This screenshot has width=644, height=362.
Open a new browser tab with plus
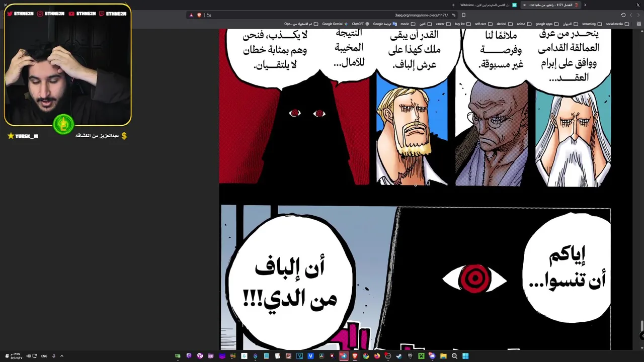click(453, 5)
